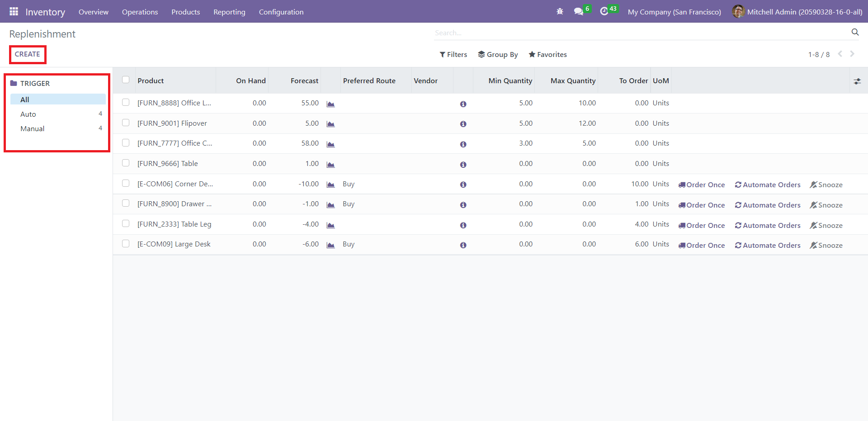Check the Office Lamp row checkbox
The width and height of the screenshot is (868, 421).
click(x=126, y=102)
